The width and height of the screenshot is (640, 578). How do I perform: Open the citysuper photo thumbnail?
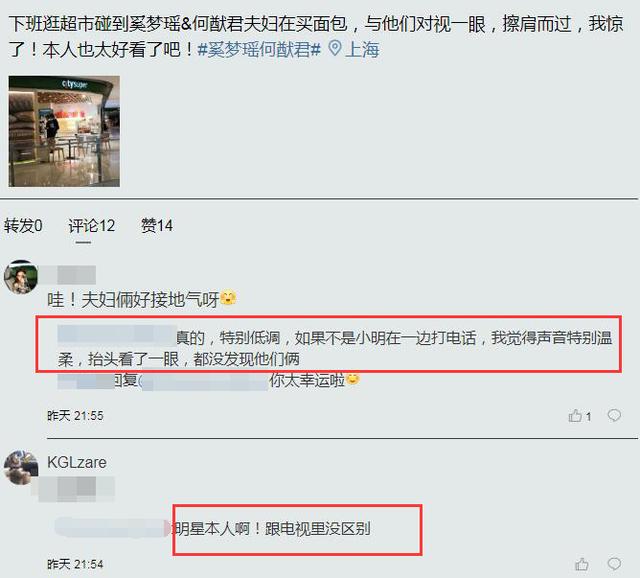[64, 131]
